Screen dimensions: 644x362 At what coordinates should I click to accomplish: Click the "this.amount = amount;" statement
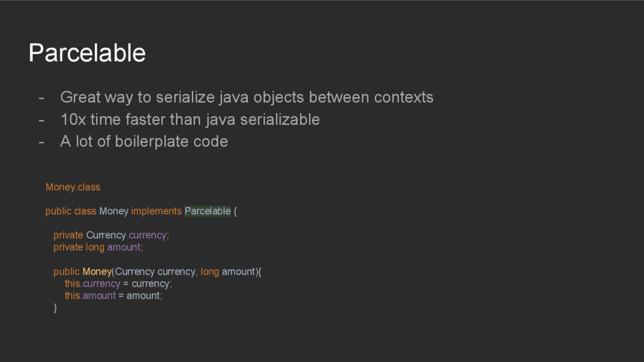pyautogui.click(x=113, y=295)
